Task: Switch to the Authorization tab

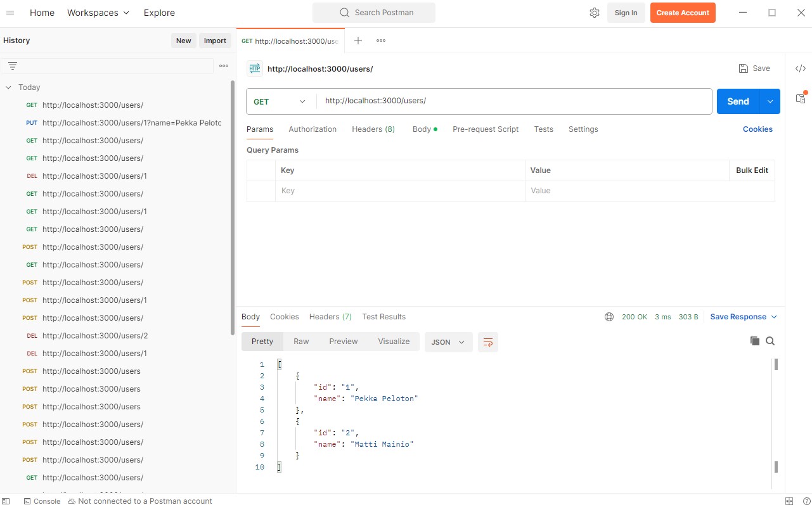Action: [313, 129]
